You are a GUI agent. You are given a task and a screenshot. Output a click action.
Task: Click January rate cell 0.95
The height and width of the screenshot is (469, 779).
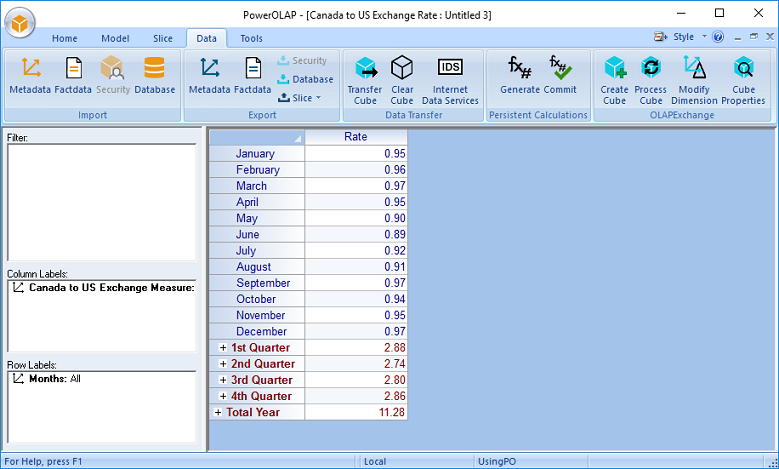(356, 154)
